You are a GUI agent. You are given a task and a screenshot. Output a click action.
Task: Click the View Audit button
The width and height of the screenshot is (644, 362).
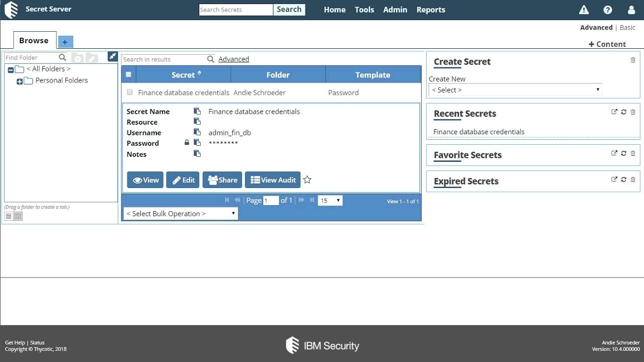(x=273, y=180)
